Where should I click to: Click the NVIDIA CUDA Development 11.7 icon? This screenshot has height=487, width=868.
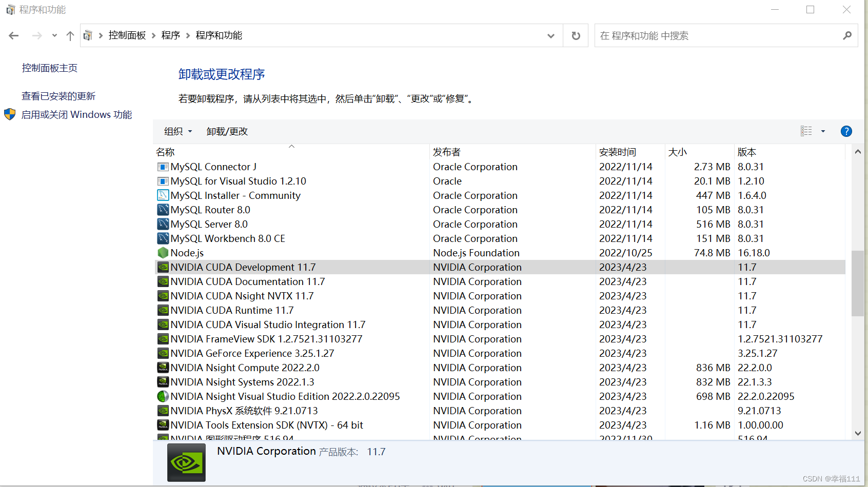(163, 267)
